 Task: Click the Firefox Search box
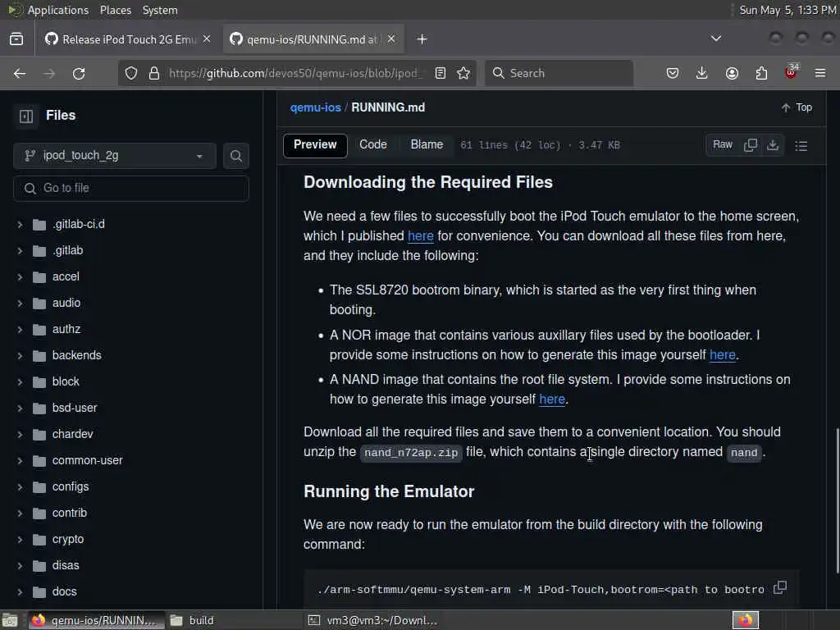coord(559,73)
